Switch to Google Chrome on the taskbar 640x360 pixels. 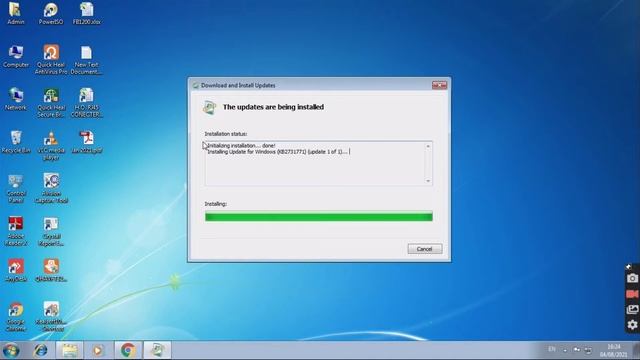[128, 351]
